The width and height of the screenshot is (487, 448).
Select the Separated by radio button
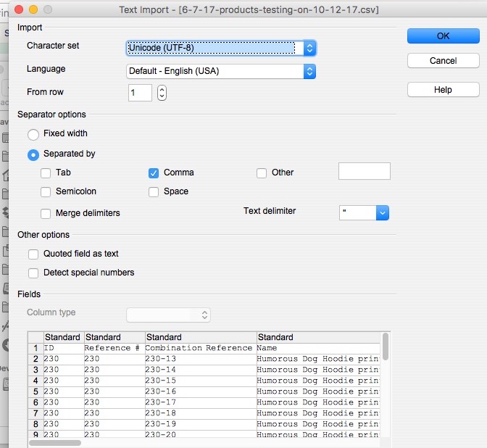pos(33,154)
